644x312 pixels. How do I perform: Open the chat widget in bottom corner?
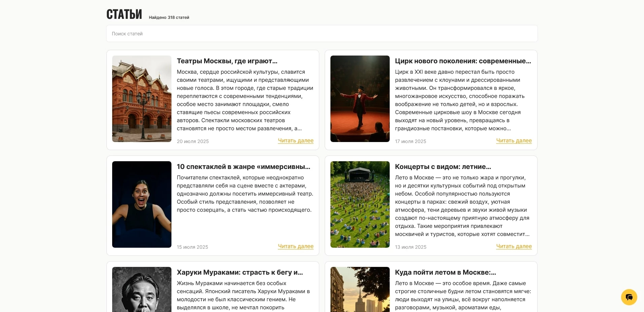pyautogui.click(x=629, y=297)
